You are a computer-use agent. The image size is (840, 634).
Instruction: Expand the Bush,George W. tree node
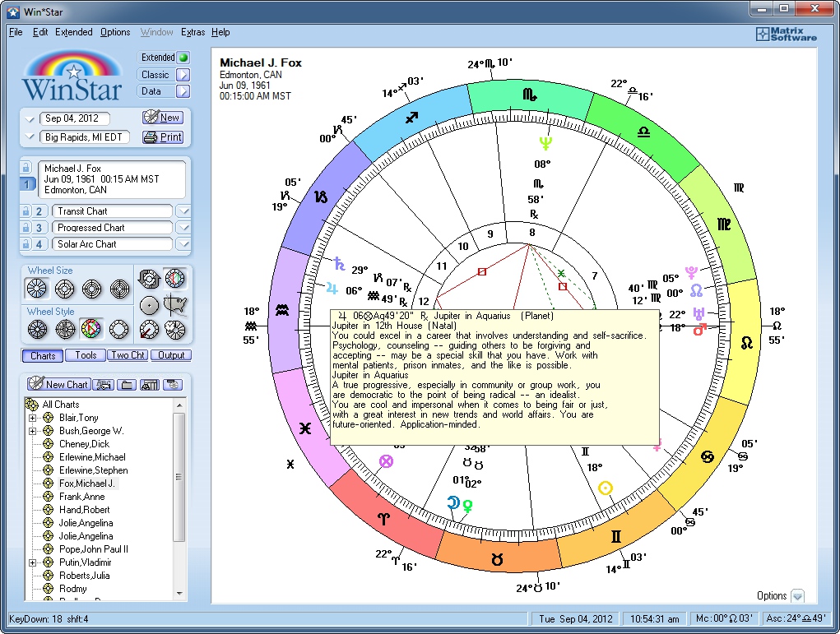pyautogui.click(x=32, y=431)
